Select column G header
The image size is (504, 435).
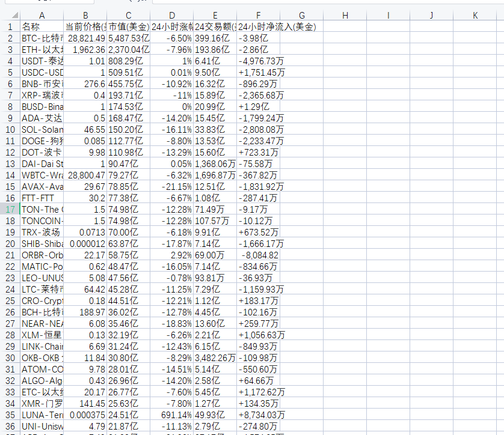[x=302, y=16]
